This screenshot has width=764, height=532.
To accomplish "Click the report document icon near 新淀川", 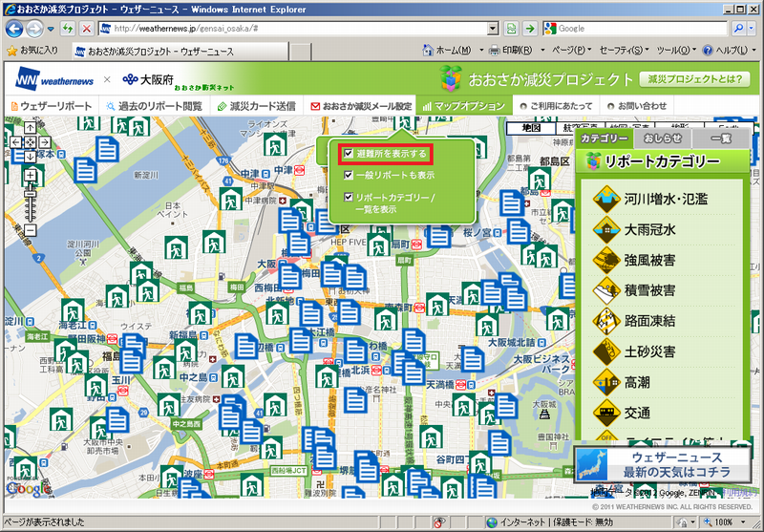I will (108, 149).
